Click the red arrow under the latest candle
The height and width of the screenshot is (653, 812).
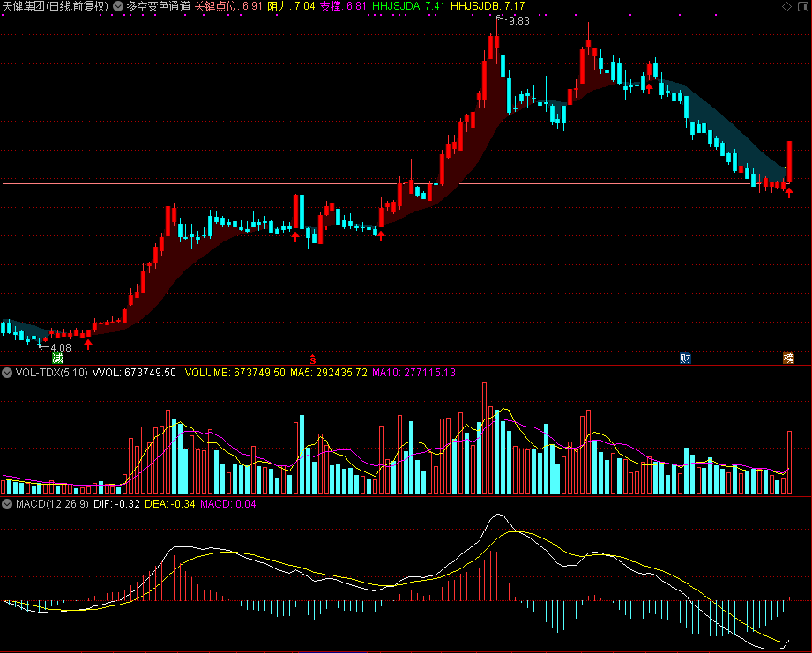coord(789,193)
